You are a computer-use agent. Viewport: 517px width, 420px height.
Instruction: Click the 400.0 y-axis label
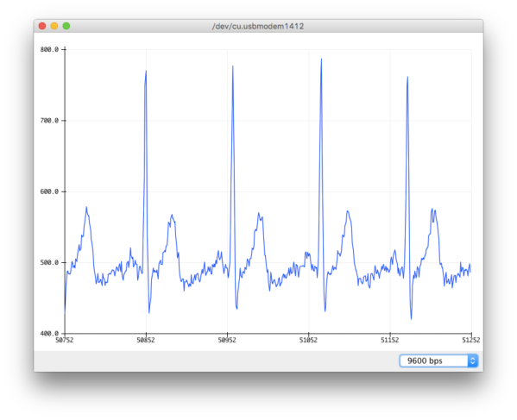pyautogui.click(x=49, y=334)
